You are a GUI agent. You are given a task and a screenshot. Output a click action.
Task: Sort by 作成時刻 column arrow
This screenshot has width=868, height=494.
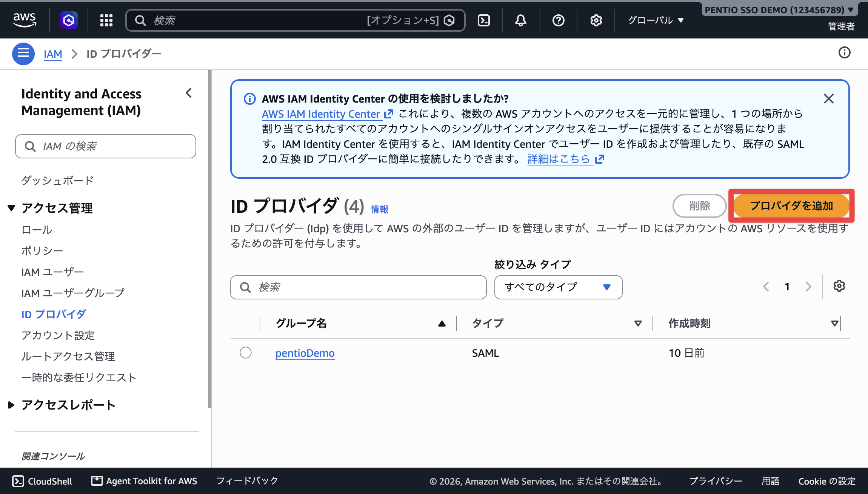835,324
